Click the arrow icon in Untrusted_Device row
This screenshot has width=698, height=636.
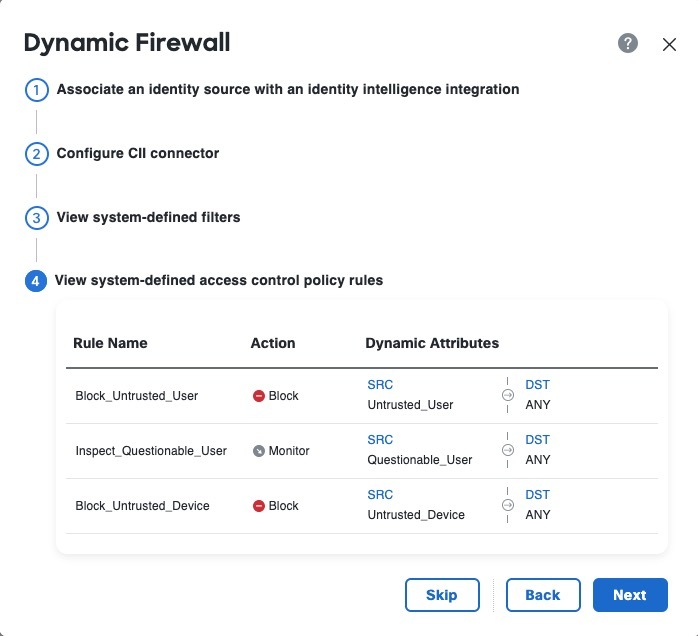click(x=507, y=506)
